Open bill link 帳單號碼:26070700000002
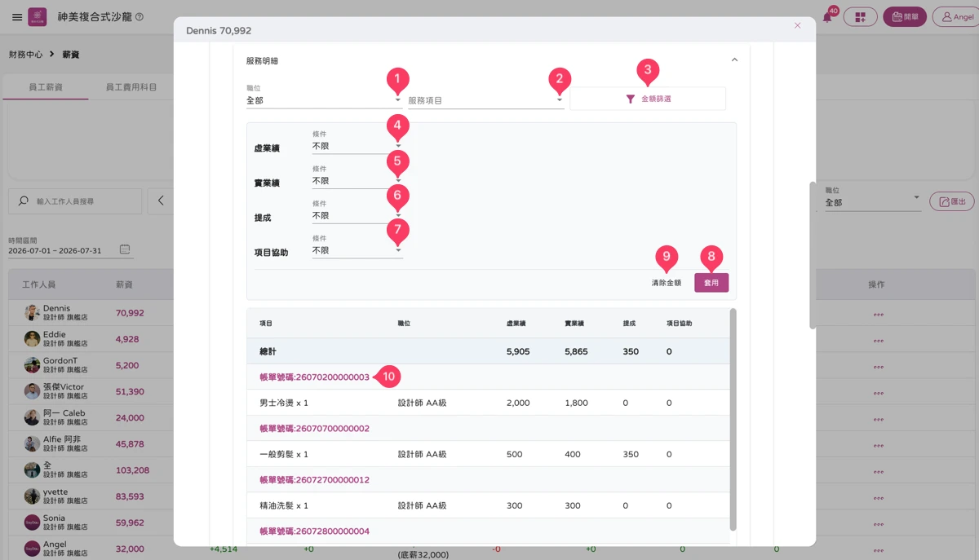The width and height of the screenshot is (979, 560). coord(315,429)
